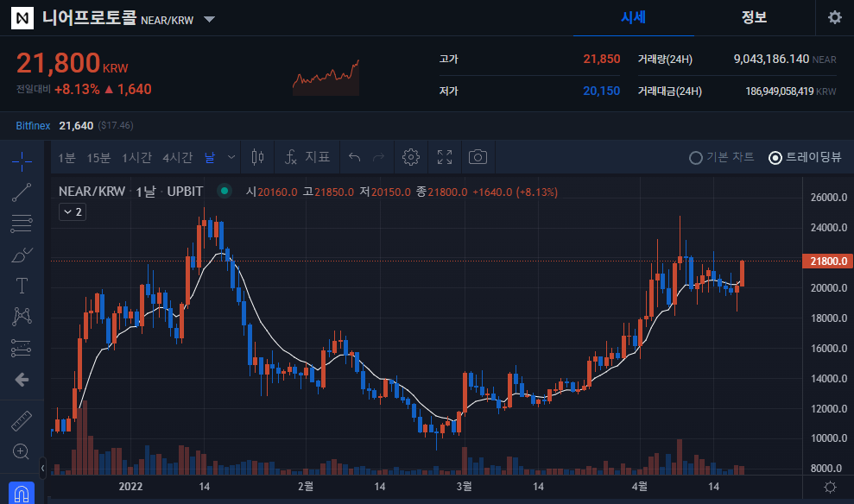The width and height of the screenshot is (854, 504).
Task: Click the Bitfinex price 21,640
Action: pos(76,126)
